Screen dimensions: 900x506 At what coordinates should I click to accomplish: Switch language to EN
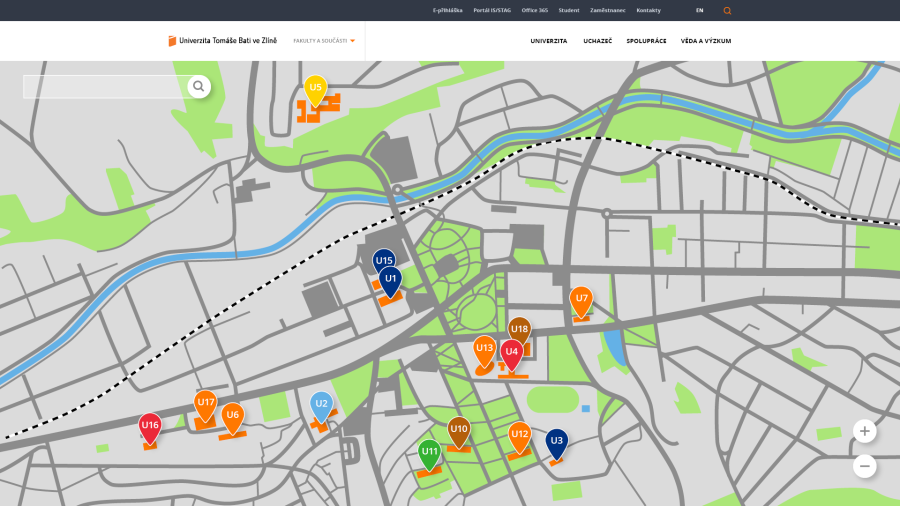click(x=699, y=10)
